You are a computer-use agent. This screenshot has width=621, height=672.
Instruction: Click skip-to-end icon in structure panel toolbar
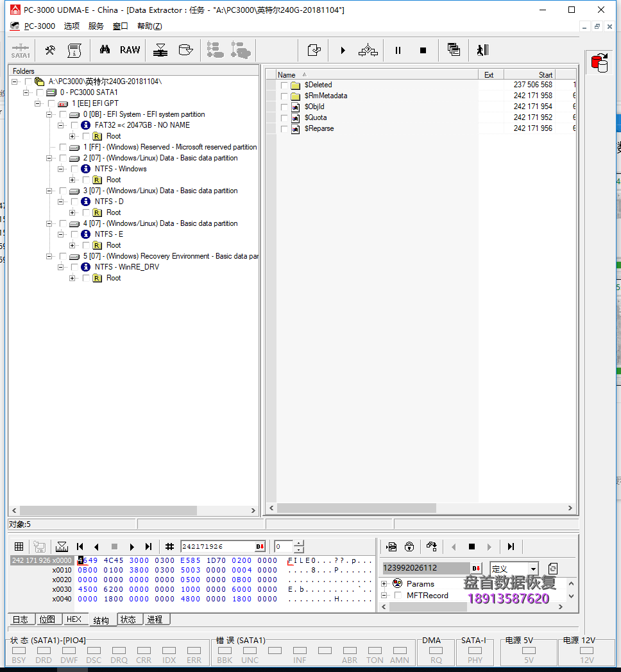[511, 546]
